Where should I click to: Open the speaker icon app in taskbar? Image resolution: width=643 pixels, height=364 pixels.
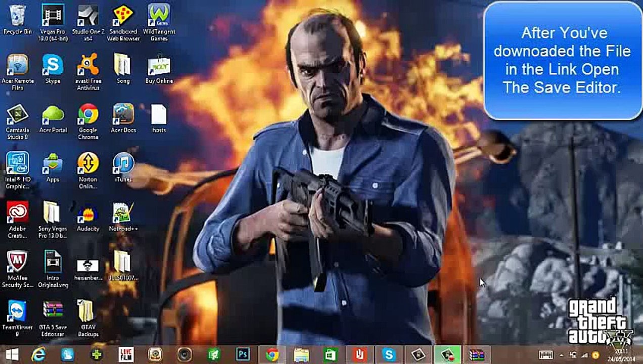tap(185, 355)
